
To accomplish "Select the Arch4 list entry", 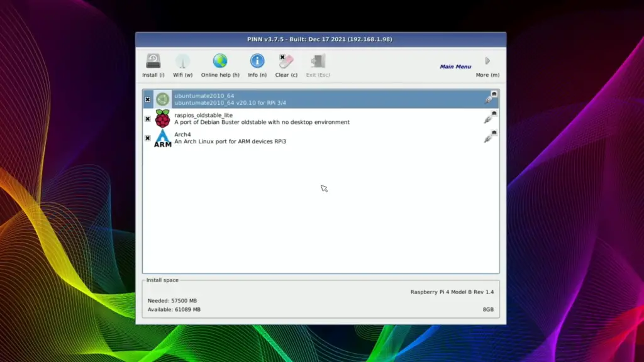I will coord(321,138).
